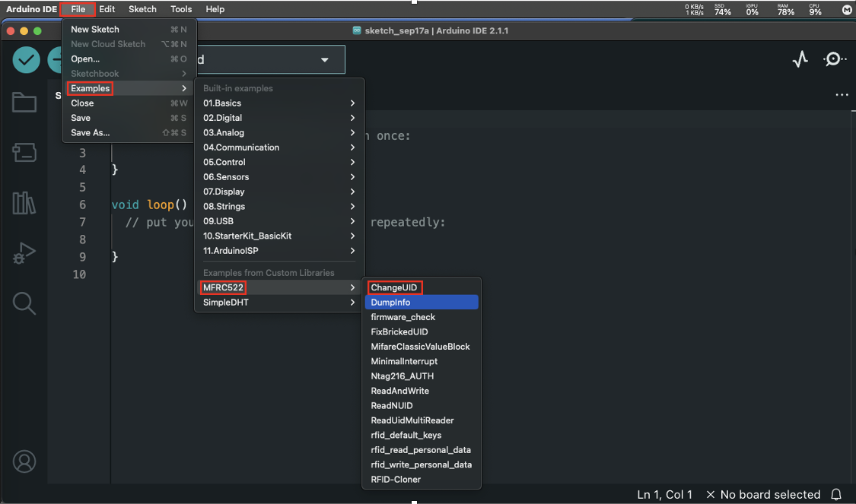856x504 pixels.
Task: Open the DumpInfo example
Action: [422, 303]
